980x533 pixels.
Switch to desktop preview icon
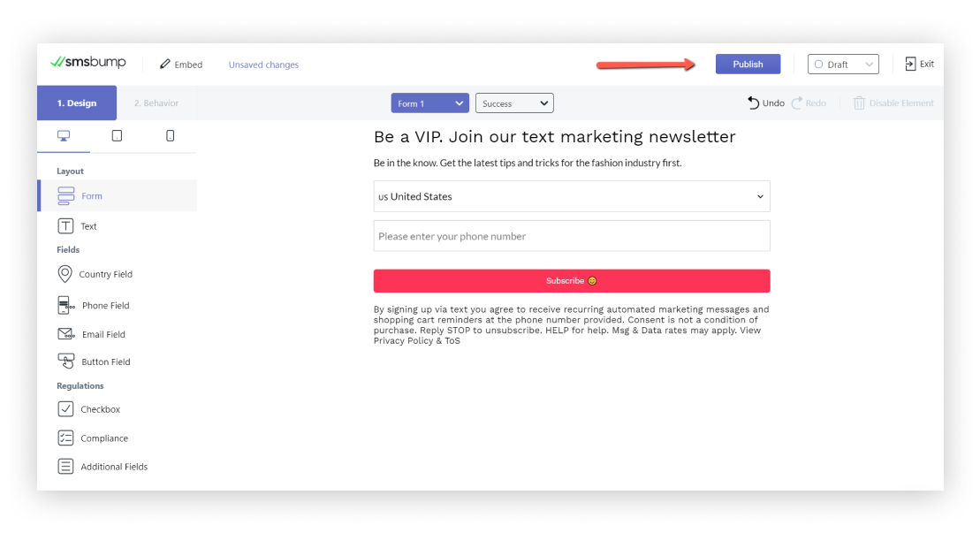pos(64,135)
